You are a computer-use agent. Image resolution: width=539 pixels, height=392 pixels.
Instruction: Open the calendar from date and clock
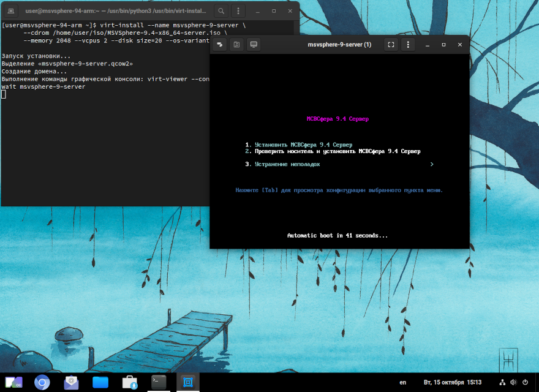point(453,382)
